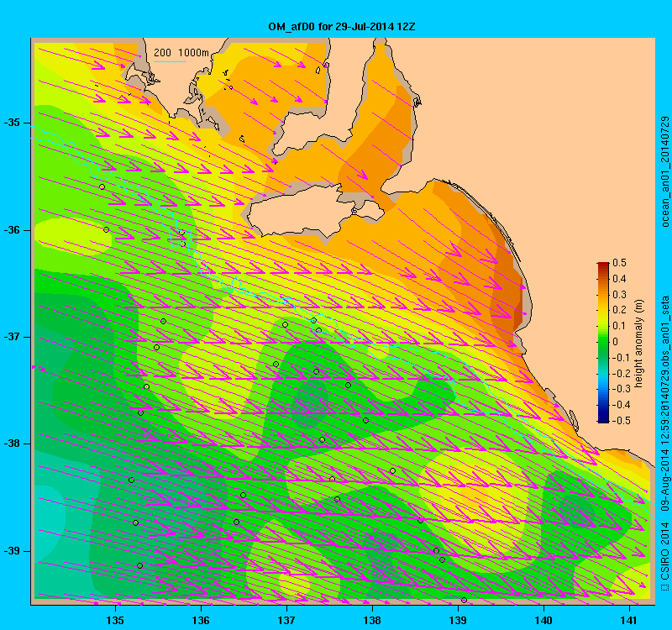The width and height of the screenshot is (672, 630).
Task: Click the -0.5 value on the color scale
Action: tap(622, 421)
